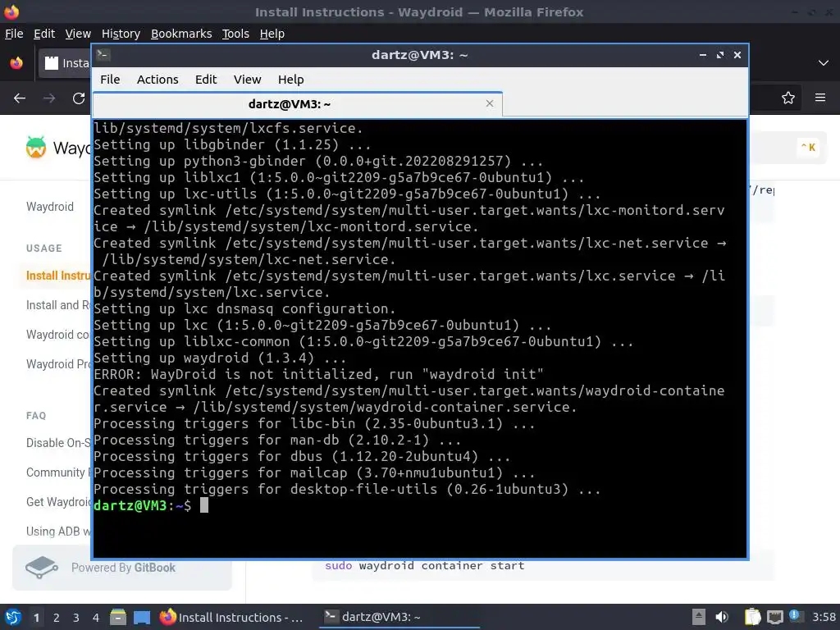840x630 pixels.
Task: Expand Firefox list all tabs chevron
Action: pyautogui.click(x=824, y=63)
